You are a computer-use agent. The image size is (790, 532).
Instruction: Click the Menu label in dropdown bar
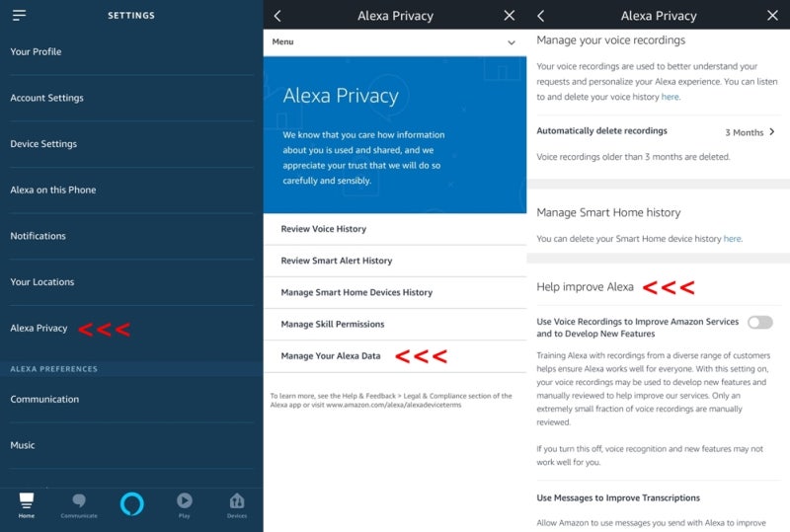pos(282,41)
